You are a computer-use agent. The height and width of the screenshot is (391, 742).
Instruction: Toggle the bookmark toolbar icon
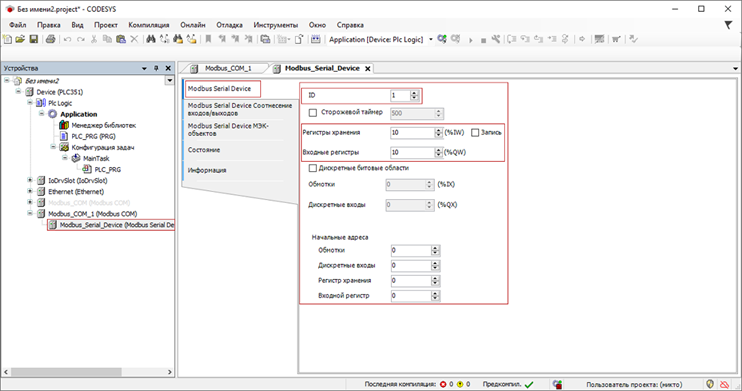coord(208,39)
